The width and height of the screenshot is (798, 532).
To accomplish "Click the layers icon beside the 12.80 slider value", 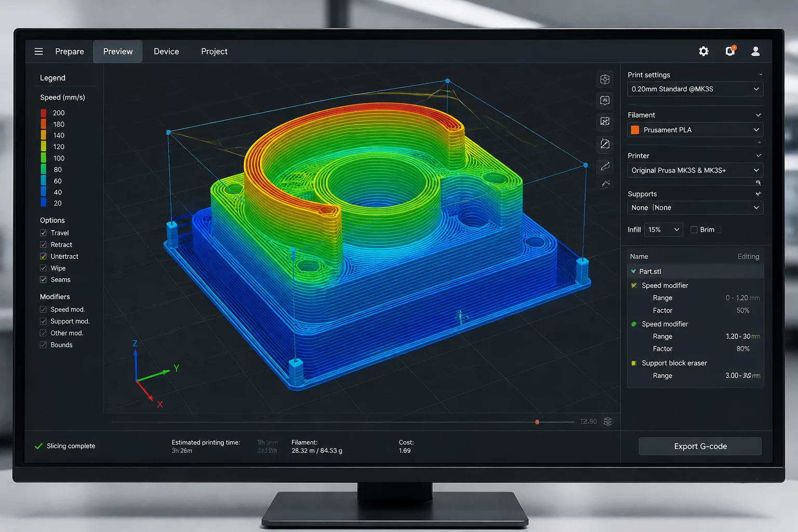I will (x=608, y=421).
